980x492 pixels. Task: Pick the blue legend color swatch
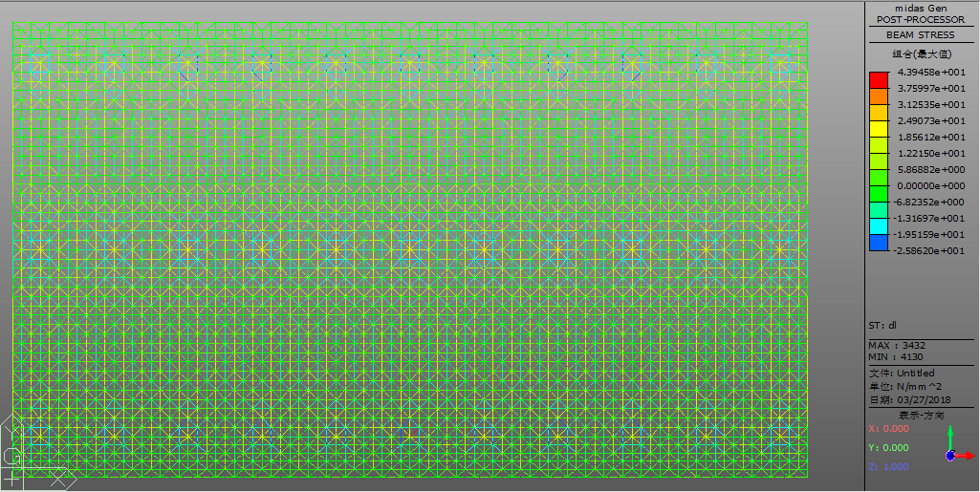[878, 243]
